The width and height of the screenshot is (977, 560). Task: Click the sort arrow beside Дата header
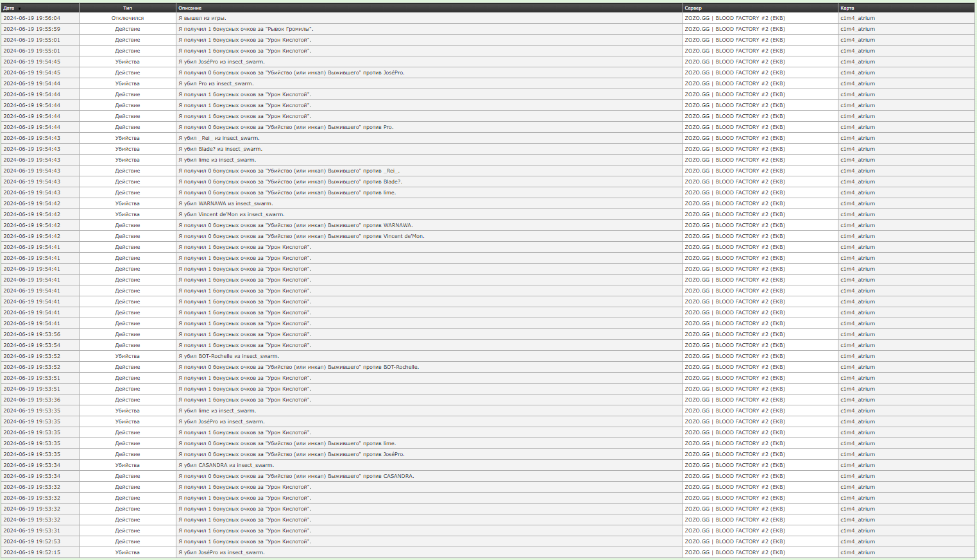[x=19, y=8]
